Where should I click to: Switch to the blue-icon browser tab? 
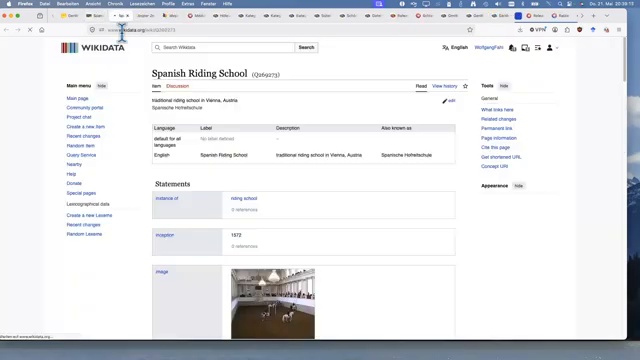pos(518,16)
